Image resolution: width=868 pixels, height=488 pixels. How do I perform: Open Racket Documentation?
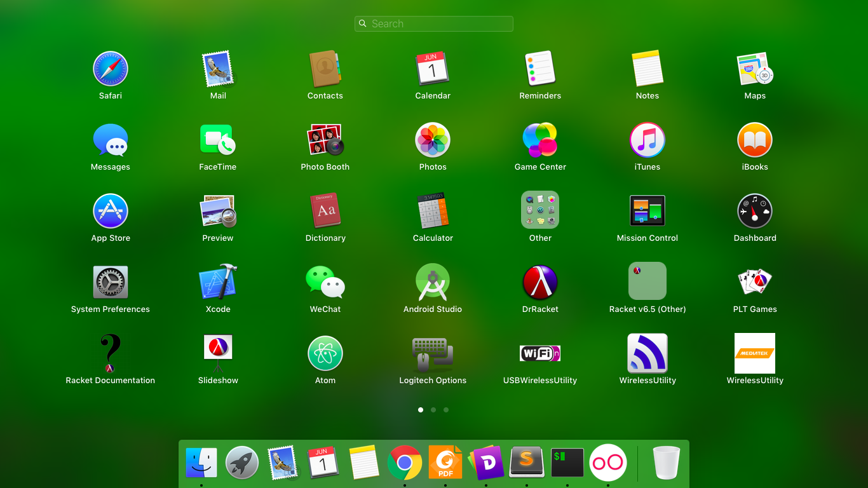(x=111, y=353)
